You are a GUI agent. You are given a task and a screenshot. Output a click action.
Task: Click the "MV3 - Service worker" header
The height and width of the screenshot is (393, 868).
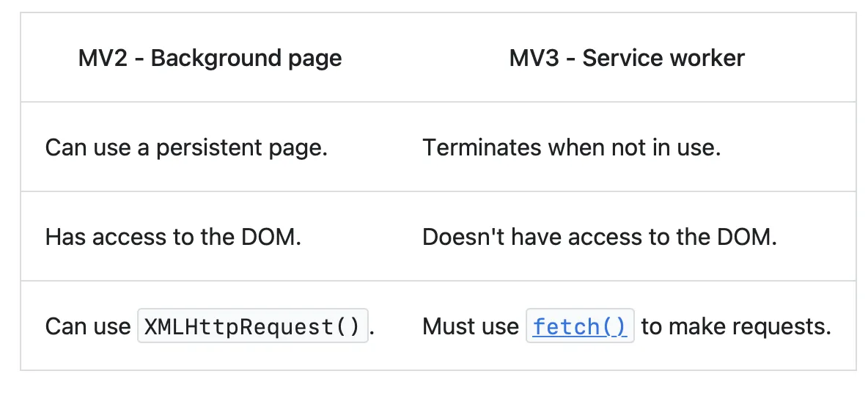[627, 58]
